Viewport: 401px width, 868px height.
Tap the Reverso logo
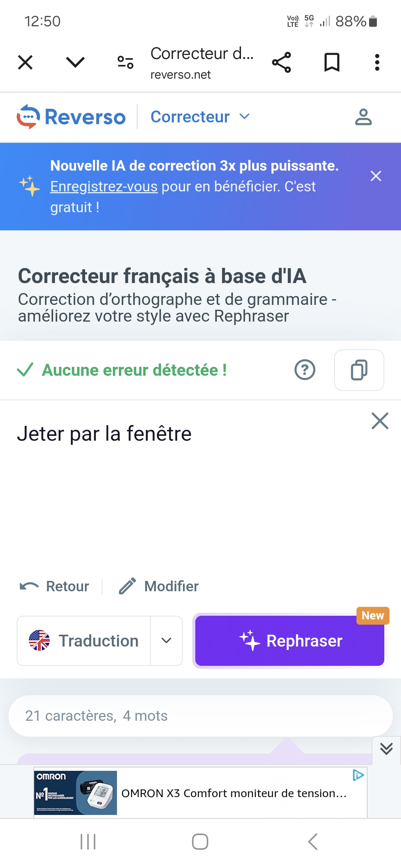[x=71, y=117]
